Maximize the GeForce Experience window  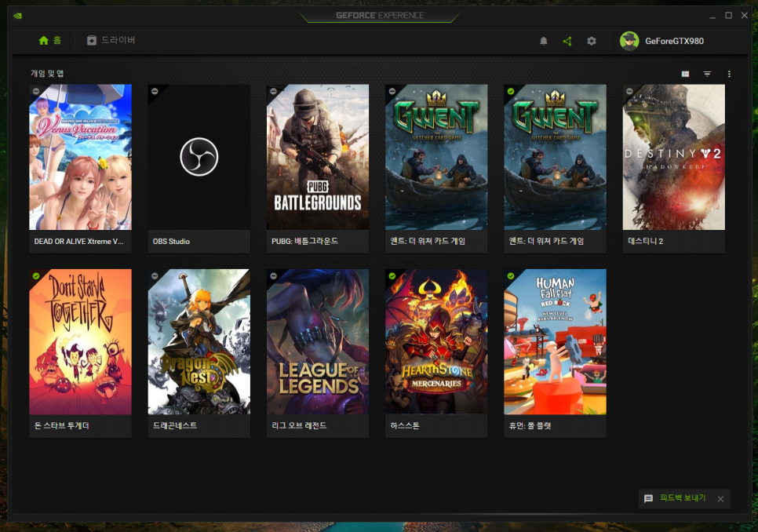[728, 16]
